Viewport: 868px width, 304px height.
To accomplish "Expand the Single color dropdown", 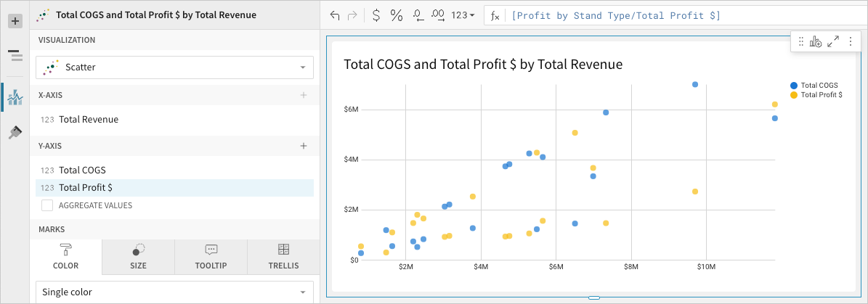I will [x=174, y=292].
